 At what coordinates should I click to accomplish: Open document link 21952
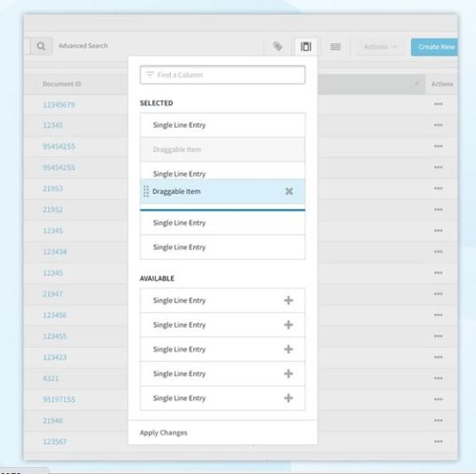pyautogui.click(x=53, y=210)
